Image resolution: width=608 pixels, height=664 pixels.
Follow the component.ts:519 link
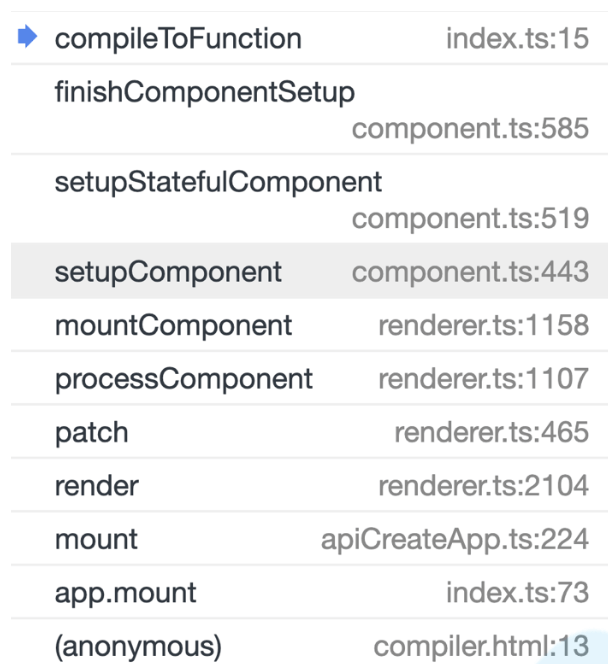tap(470, 219)
